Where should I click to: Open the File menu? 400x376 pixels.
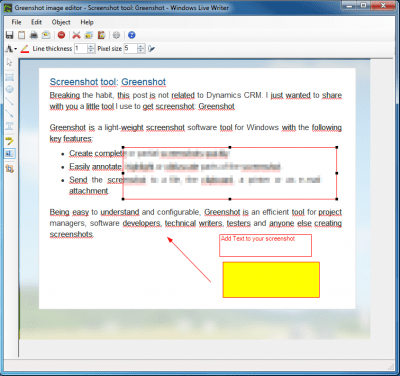click(x=16, y=22)
